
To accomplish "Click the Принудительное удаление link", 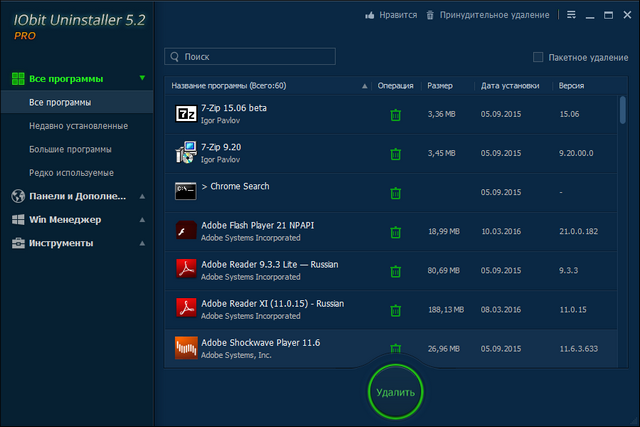I will pos(487,15).
